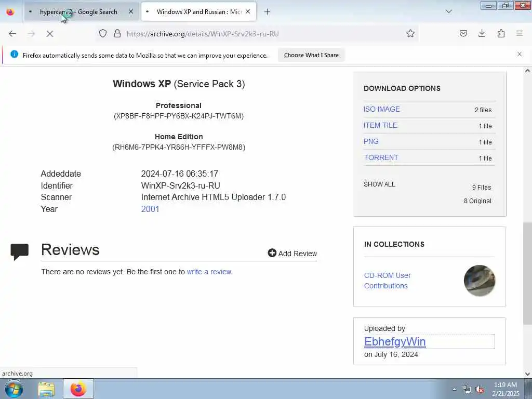This screenshot has width=532, height=399.
Task: Open the ISO IMAGE download option
Action: coord(382,109)
